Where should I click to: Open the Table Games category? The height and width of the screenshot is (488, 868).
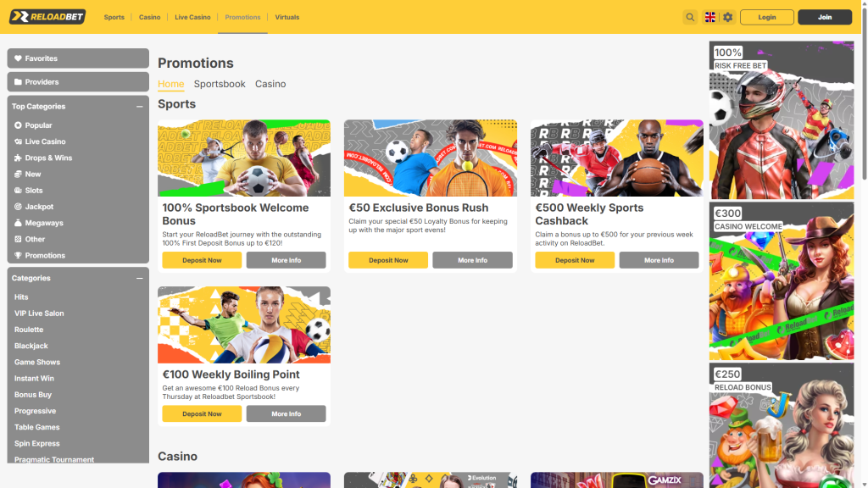click(36, 427)
